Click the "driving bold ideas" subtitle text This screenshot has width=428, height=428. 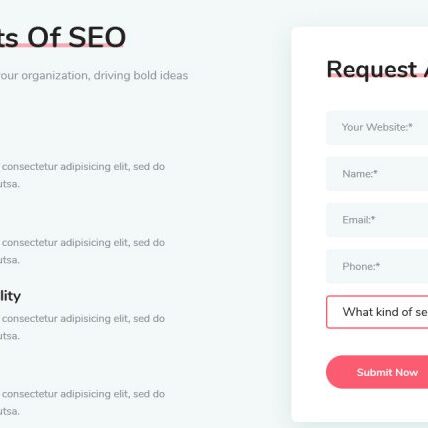tap(141, 76)
